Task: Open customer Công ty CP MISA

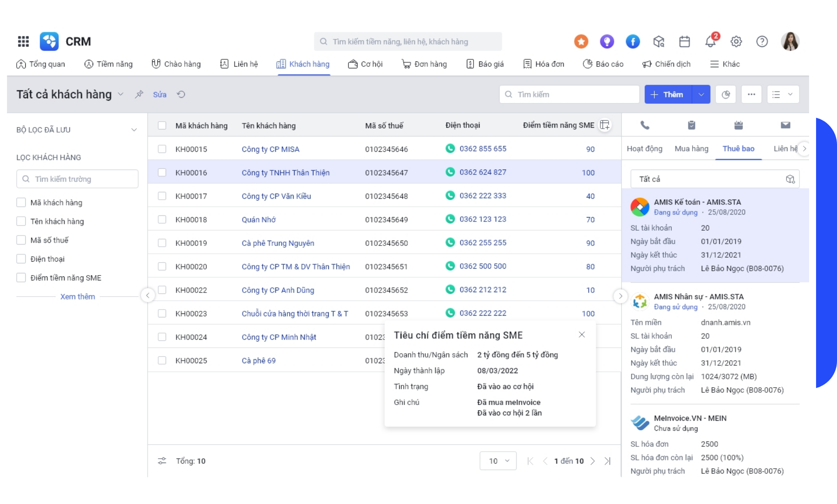Action: point(270,149)
